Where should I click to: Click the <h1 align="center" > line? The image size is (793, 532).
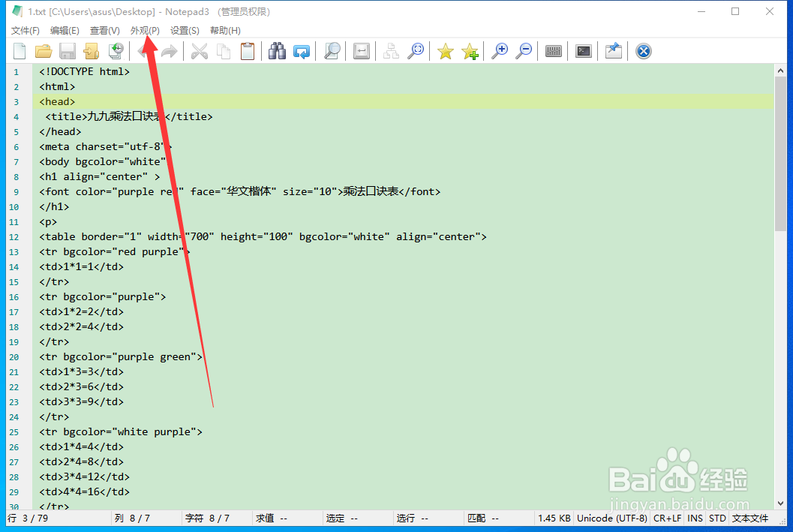[100, 176]
